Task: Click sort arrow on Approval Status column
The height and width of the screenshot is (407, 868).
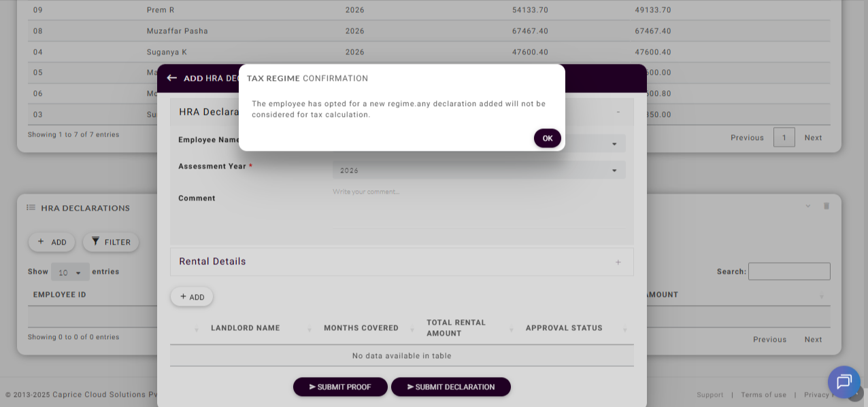Action: coord(624,329)
